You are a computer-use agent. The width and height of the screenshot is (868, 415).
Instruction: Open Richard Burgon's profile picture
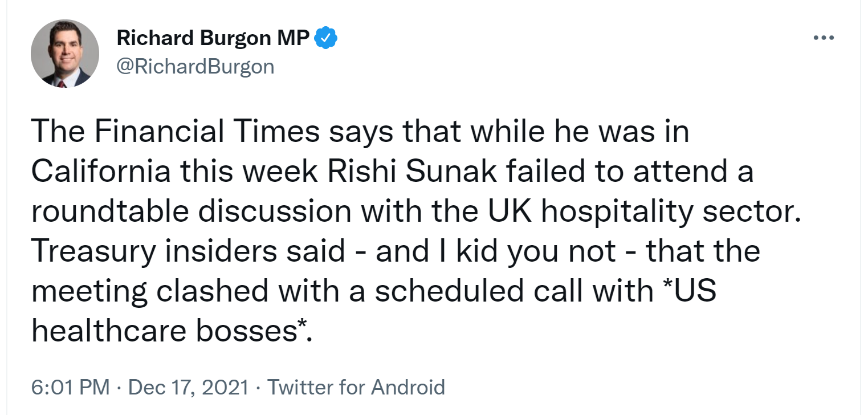[x=65, y=54]
